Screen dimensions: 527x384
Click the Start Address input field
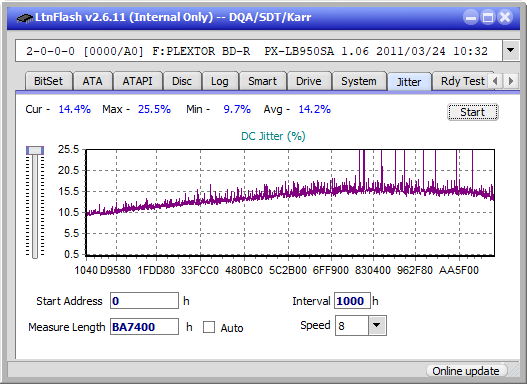point(144,300)
